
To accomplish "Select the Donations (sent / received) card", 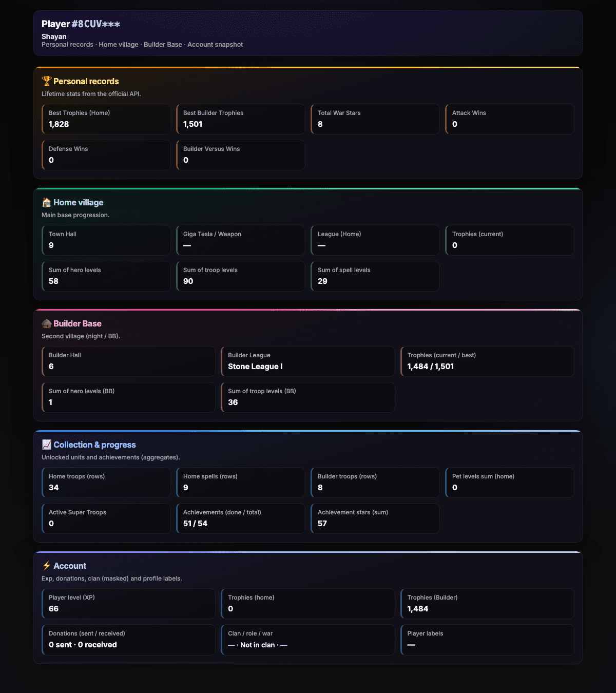I will click(x=128, y=640).
